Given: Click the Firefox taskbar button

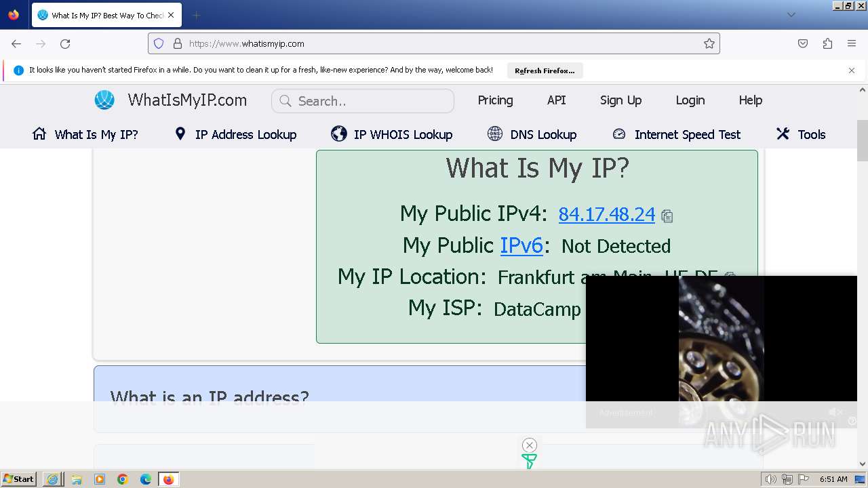Looking at the screenshot, I should tap(169, 479).
